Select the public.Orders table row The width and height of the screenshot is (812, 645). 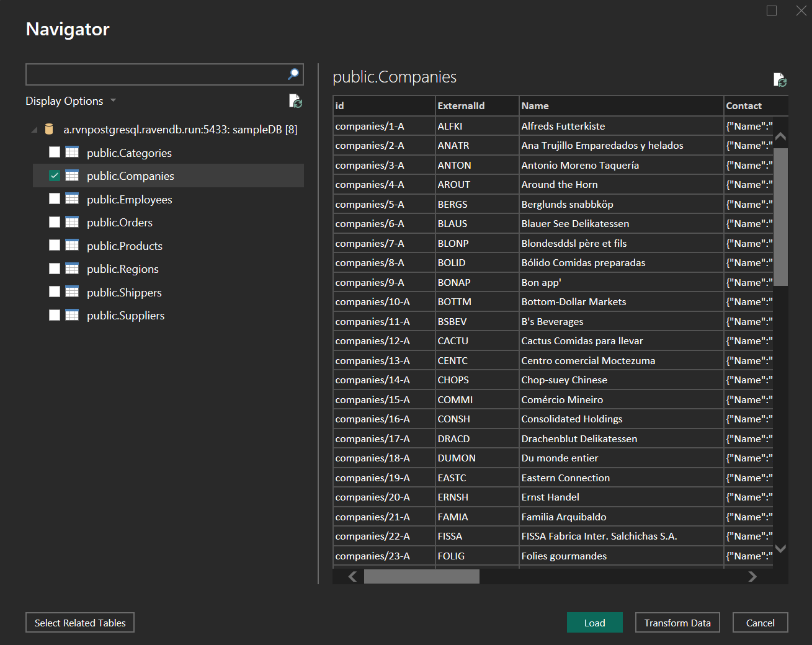(x=168, y=222)
